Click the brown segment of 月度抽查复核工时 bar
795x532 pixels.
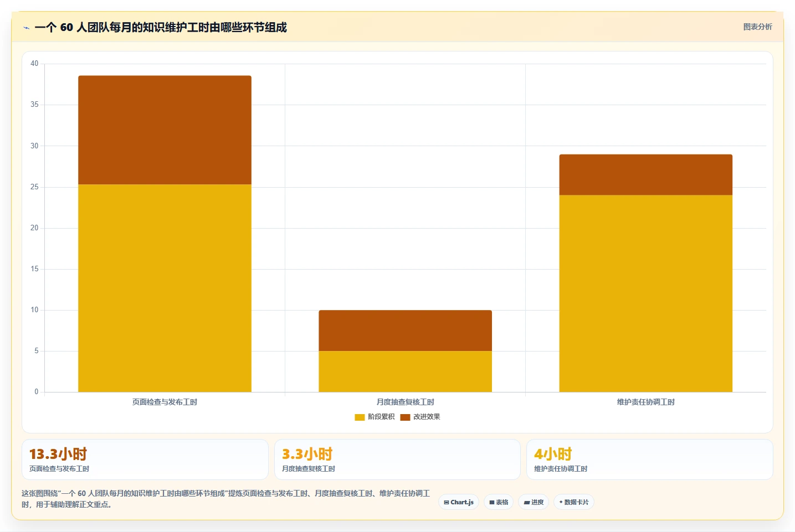pyautogui.click(x=405, y=330)
